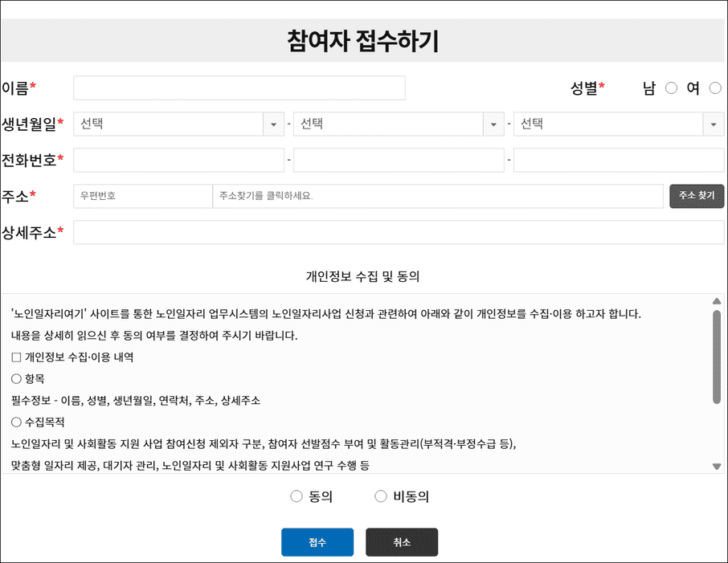Select the 비동의 disagreement radio button
Viewport: 728px width, 563px height.
pyautogui.click(x=381, y=496)
